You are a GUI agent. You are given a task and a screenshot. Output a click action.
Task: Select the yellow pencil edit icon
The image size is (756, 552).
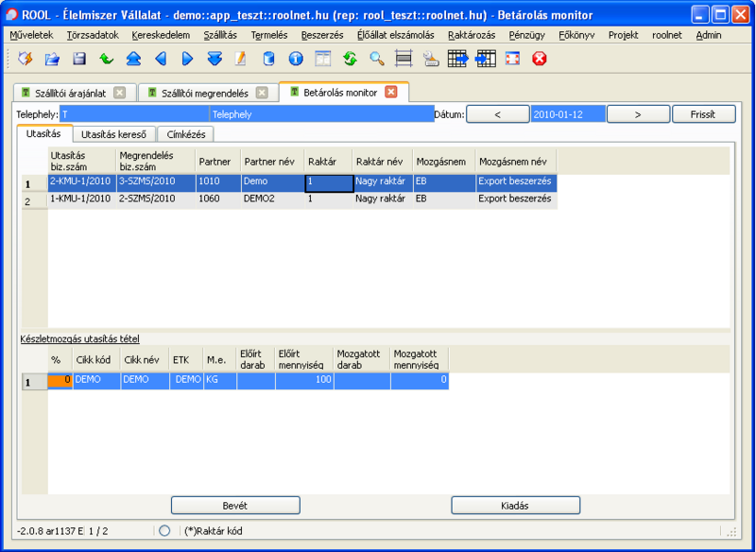(239, 60)
